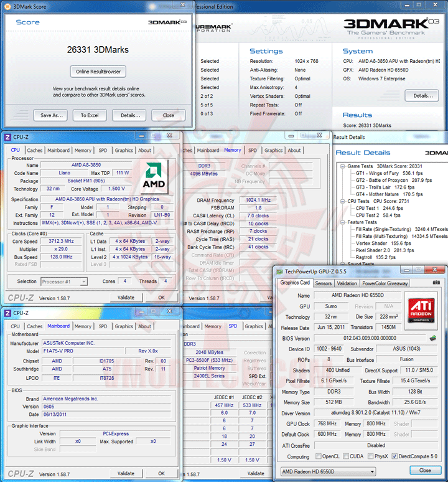Viewport: 448px width, 482px height.
Task: Open the Processor #1 selection dropdown
Action: point(64,281)
